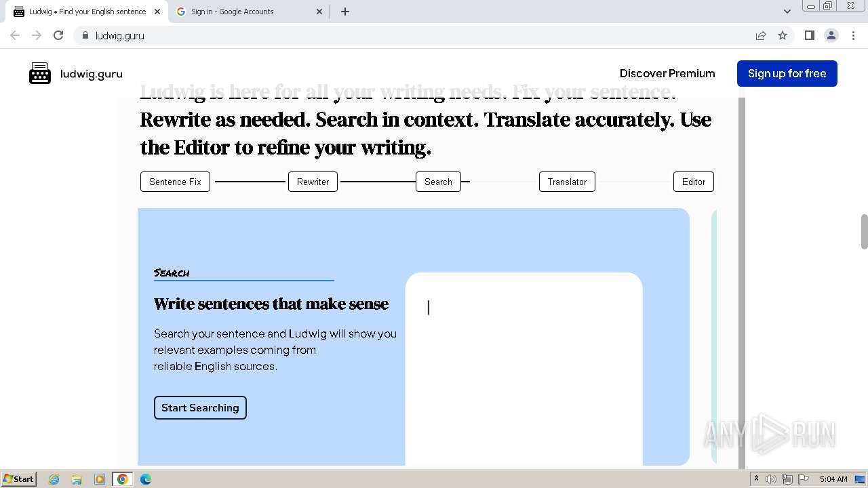This screenshot has height=488, width=868.
Task: Click the ludwig.guru brand text
Action: [x=91, y=74]
